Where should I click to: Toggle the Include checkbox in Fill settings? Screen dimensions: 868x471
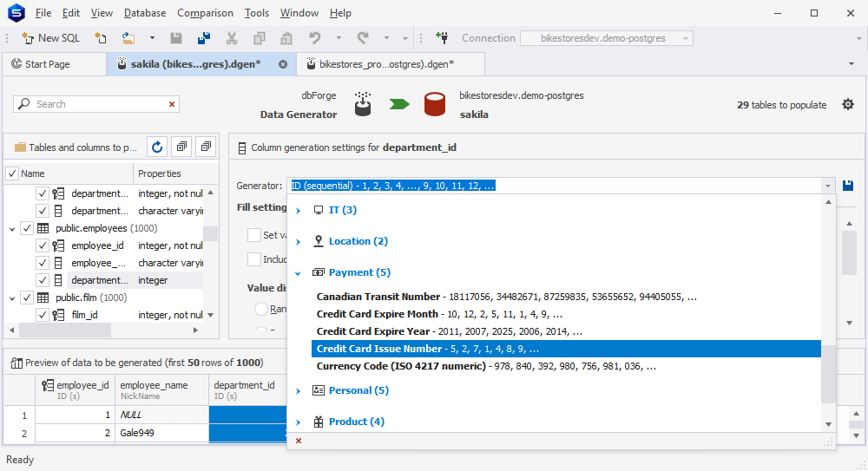click(x=254, y=259)
